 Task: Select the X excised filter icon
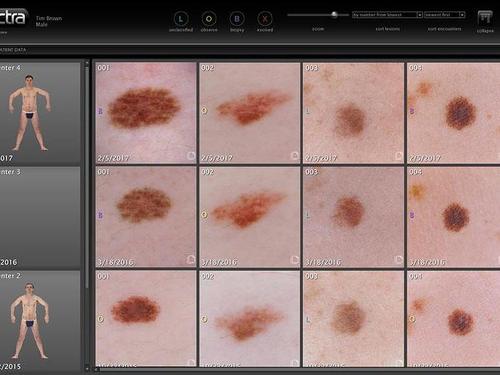tap(265, 19)
